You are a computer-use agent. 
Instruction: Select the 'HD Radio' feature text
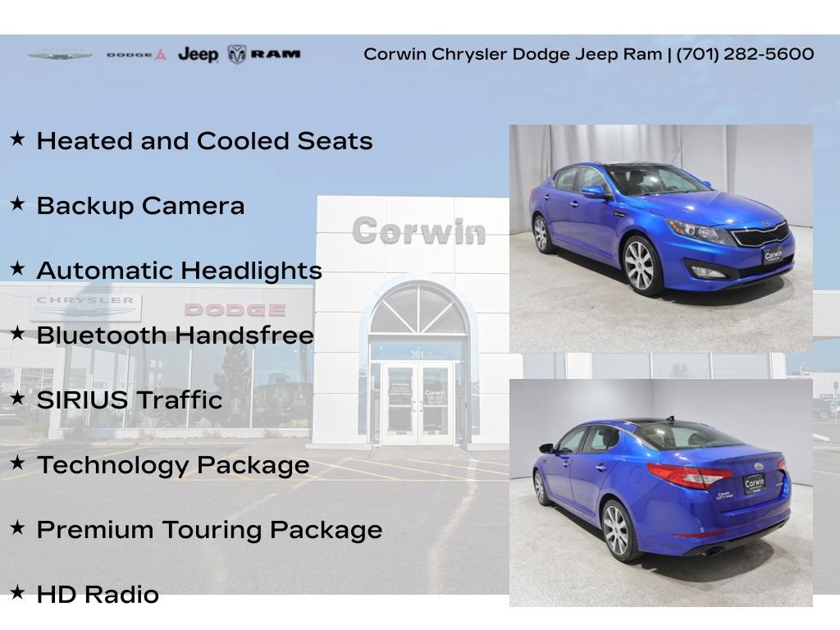click(x=98, y=595)
